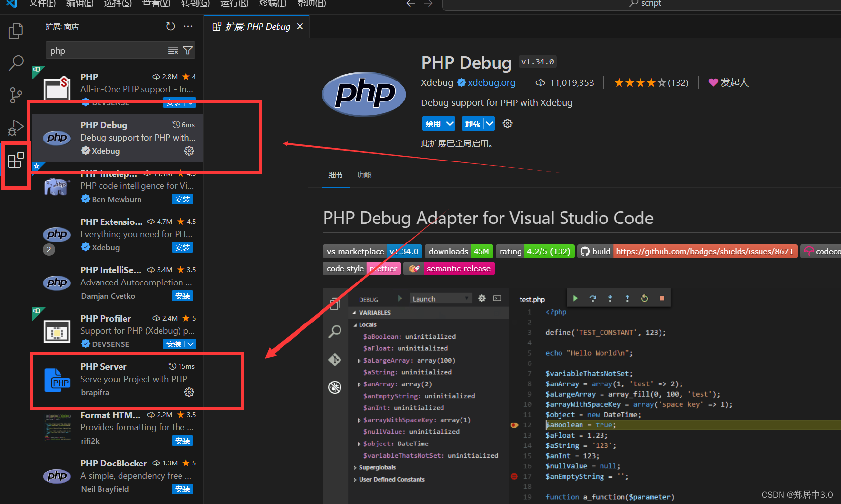The height and width of the screenshot is (504, 841).
Task: Open the Search view in activity bar
Action: (x=16, y=63)
